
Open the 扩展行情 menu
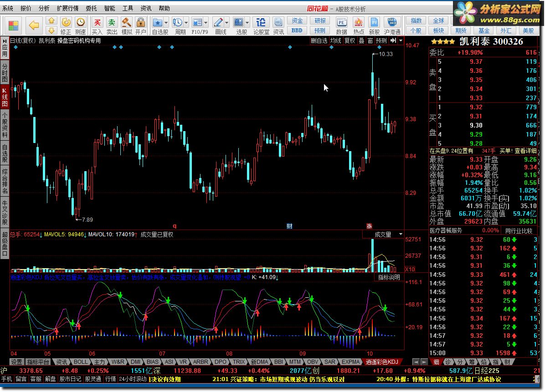pyautogui.click(x=67, y=8)
